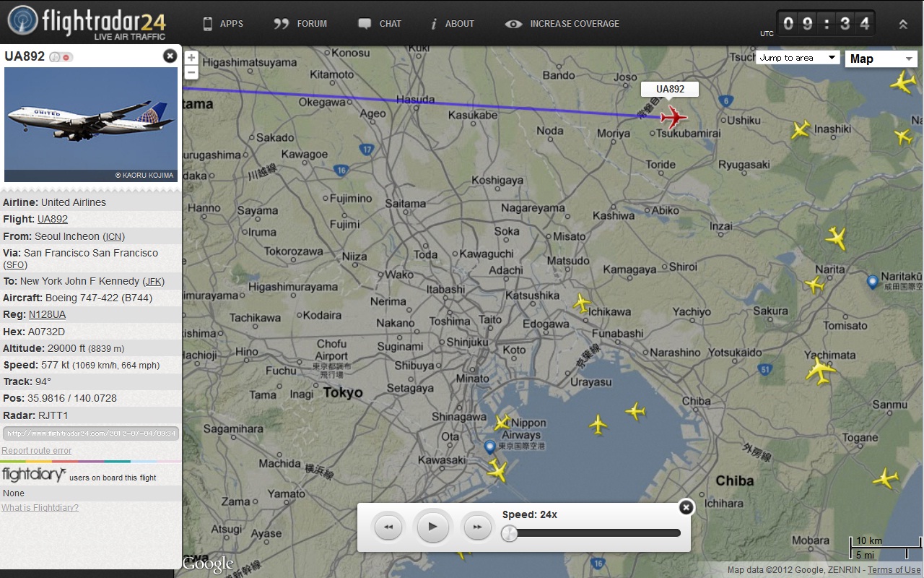Open the Jump to area dropdown
This screenshot has height=578, width=924.
point(797,58)
